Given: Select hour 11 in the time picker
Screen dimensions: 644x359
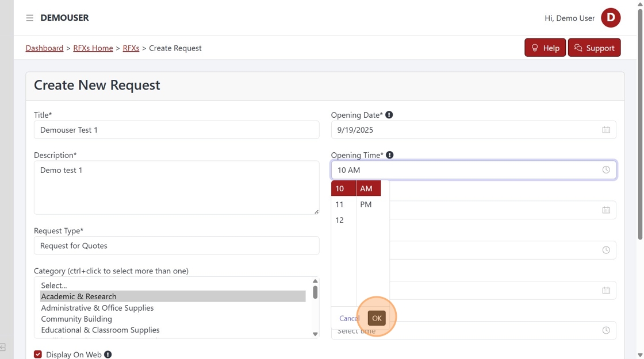Looking at the screenshot, I should (x=340, y=204).
